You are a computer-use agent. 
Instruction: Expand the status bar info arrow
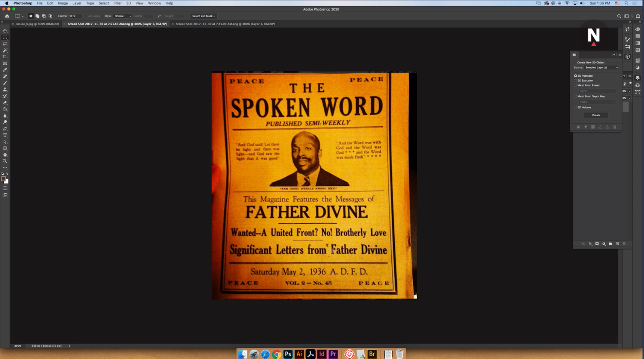coord(70,346)
